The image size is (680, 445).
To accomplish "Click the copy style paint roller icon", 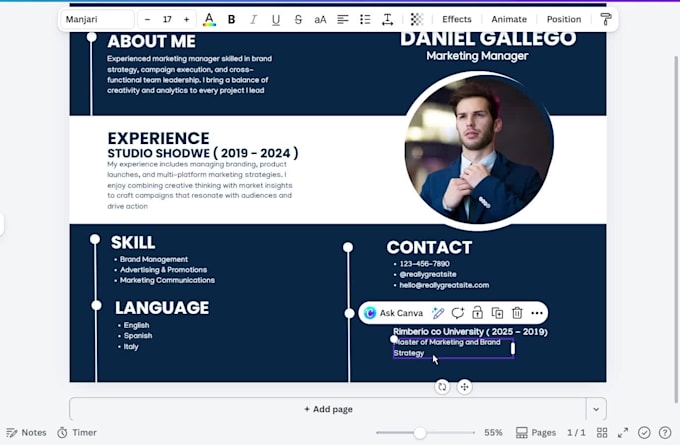I will point(606,20).
